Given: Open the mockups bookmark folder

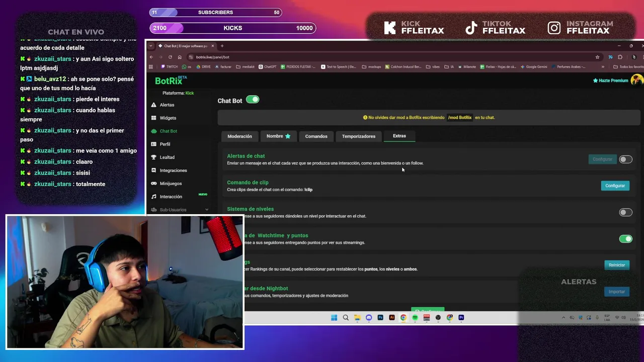Looking at the screenshot, I should [371, 66].
